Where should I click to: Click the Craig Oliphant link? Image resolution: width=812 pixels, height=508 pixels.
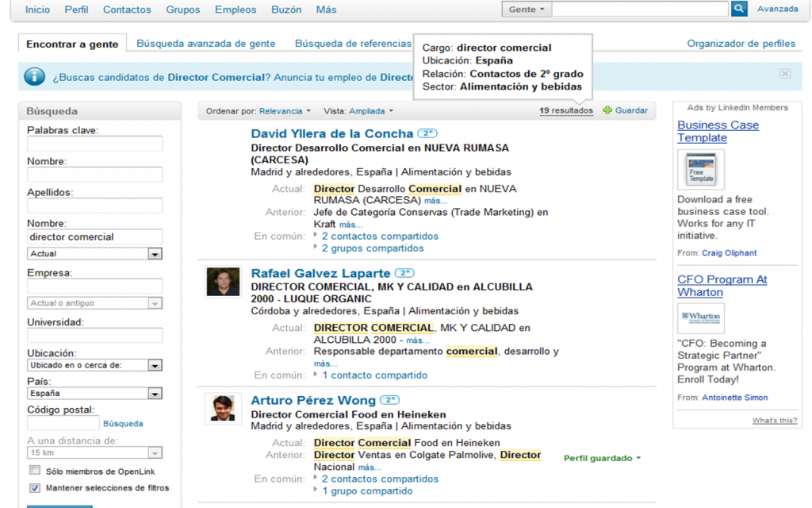tap(730, 253)
